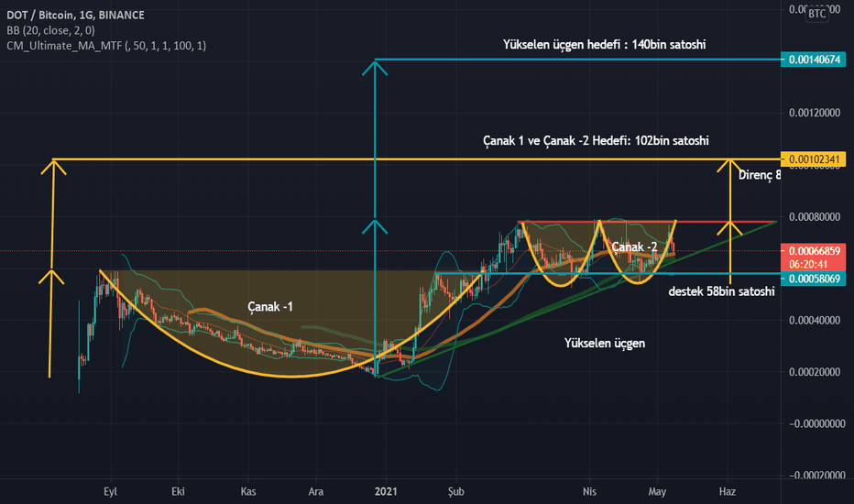Select the BB (20, close, 2, 0) indicator label
The width and height of the screenshot is (854, 504).
tap(50, 30)
